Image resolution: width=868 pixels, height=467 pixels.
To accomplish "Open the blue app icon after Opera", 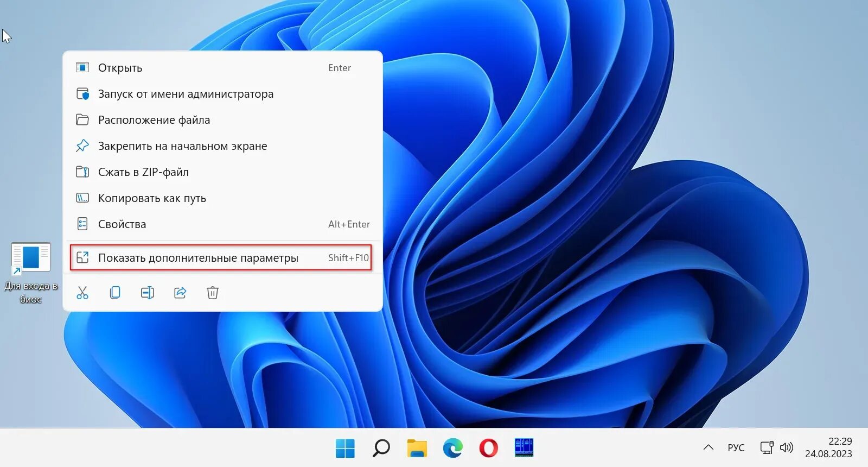I will tap(524, 448).
